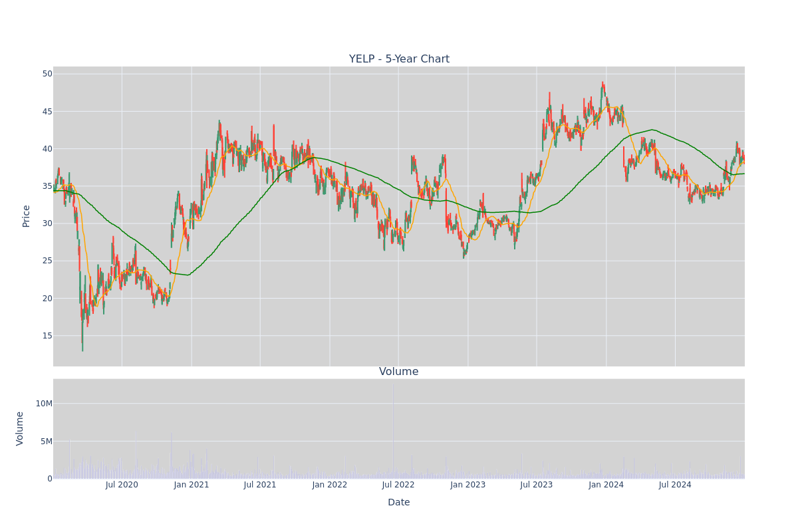
Task: Click the March 2020 candlestick low near 13
Action: [x=82, y=336]
